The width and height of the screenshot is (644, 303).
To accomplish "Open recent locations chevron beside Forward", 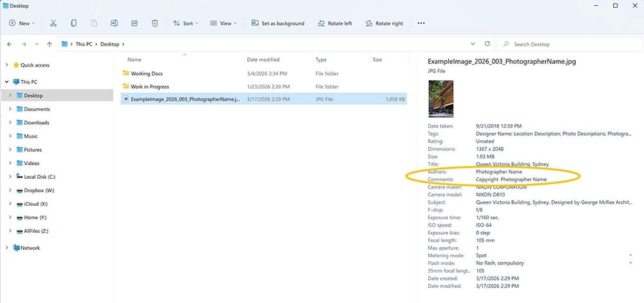I will click(37, 44).
